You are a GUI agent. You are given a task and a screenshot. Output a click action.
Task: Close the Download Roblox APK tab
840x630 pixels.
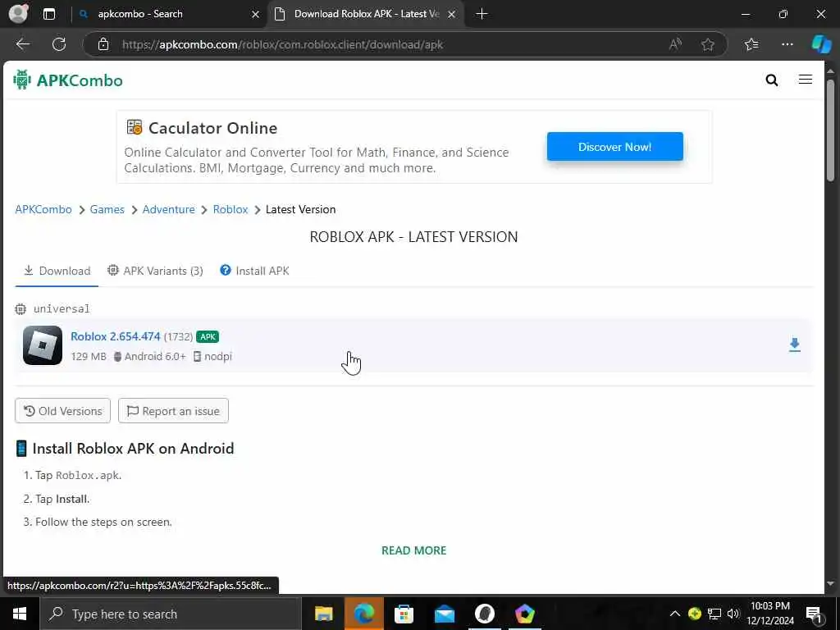[x=452, y=15]
